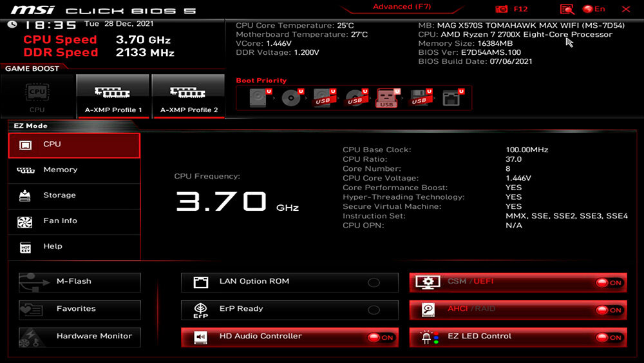
Task: Open the Favorites menu
Action: pyautogui.click(x=80, y=309)
